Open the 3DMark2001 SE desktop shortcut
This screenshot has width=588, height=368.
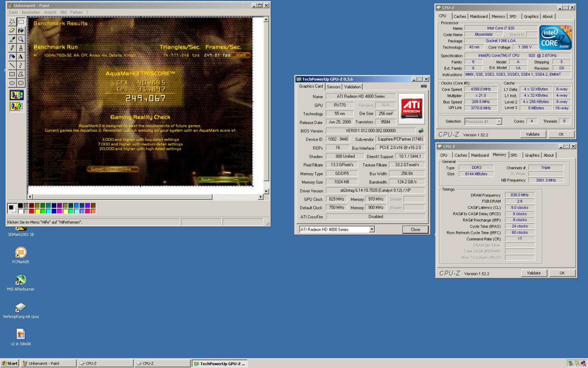21,231
